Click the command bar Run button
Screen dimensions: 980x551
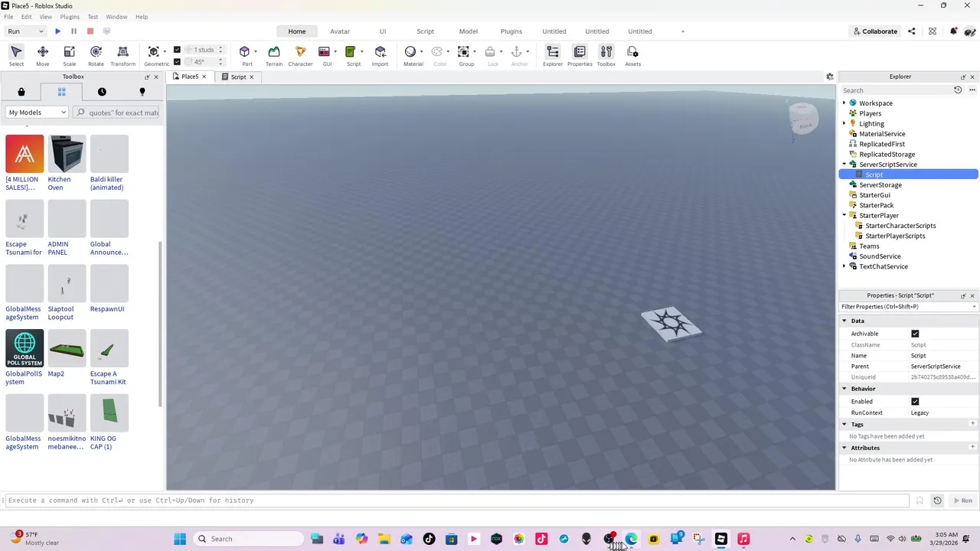(x=962, y=500)
